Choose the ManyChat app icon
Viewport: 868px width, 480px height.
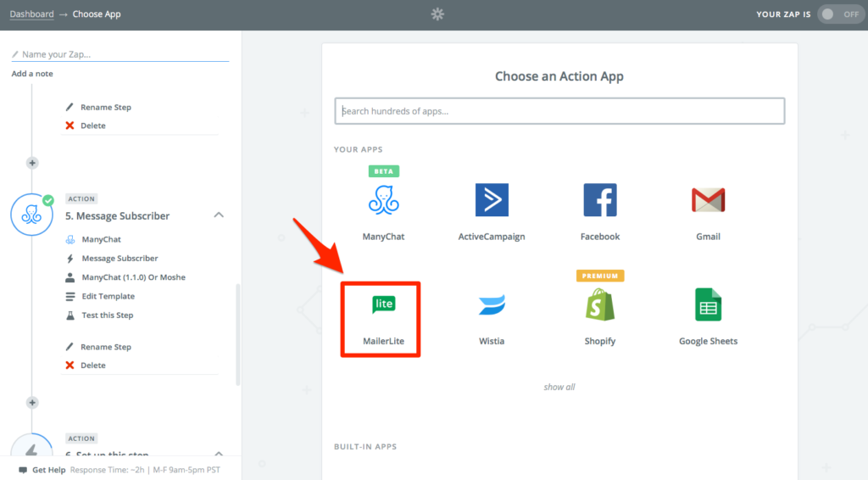(384, 200)
